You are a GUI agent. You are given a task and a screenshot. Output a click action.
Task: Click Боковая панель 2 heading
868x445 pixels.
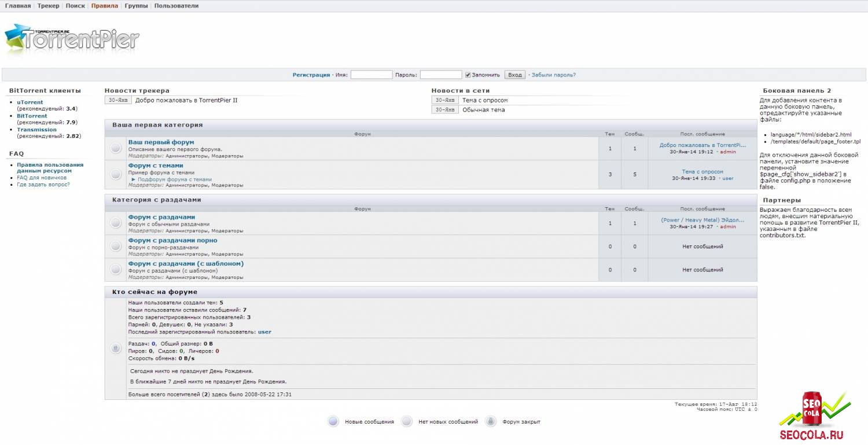tap(797, 91)
